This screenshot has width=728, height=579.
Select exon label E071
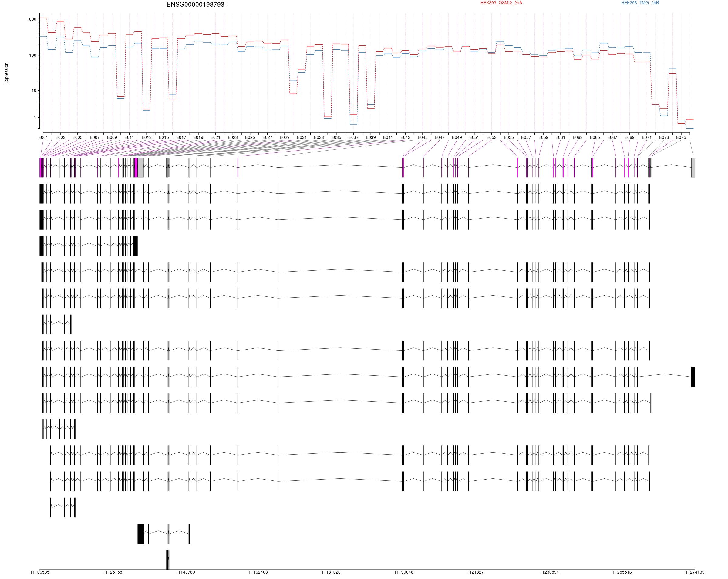[647, 137]
